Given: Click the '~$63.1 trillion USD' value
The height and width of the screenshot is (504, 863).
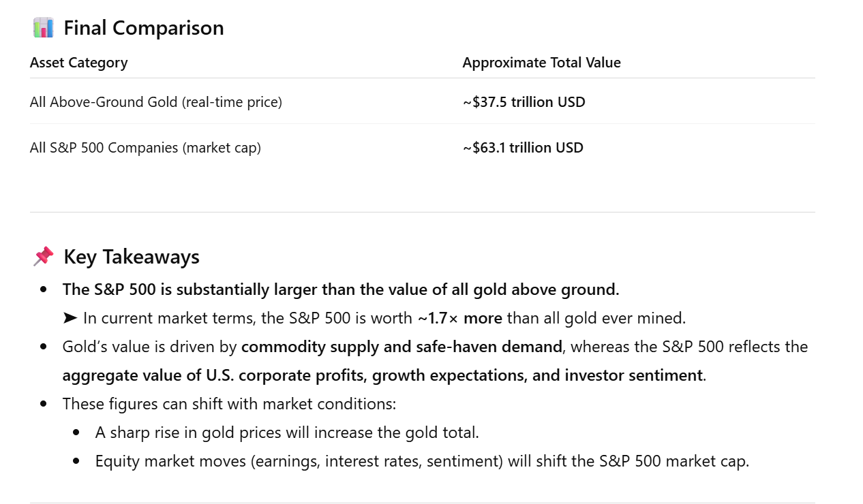Looking at the screenshot, I should click(523, 148).
